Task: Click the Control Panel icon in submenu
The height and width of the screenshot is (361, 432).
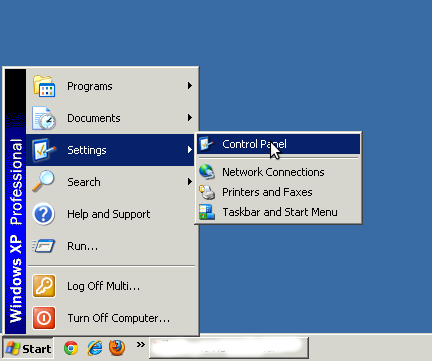Action: coord(207,144)
